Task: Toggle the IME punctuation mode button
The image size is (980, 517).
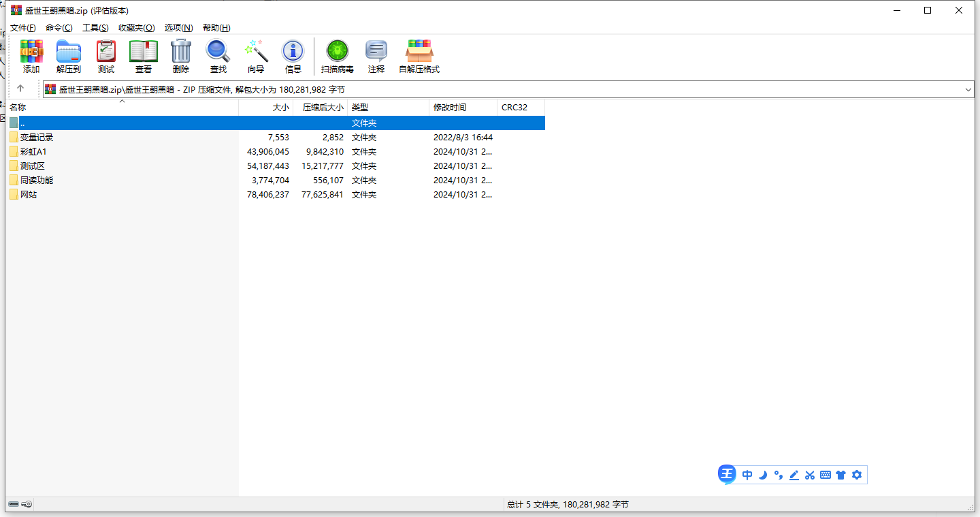Action: (x=779, y=475)
